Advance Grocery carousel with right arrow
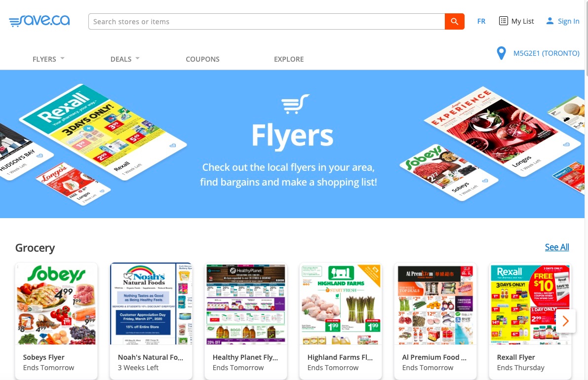 tap(565, 321)
